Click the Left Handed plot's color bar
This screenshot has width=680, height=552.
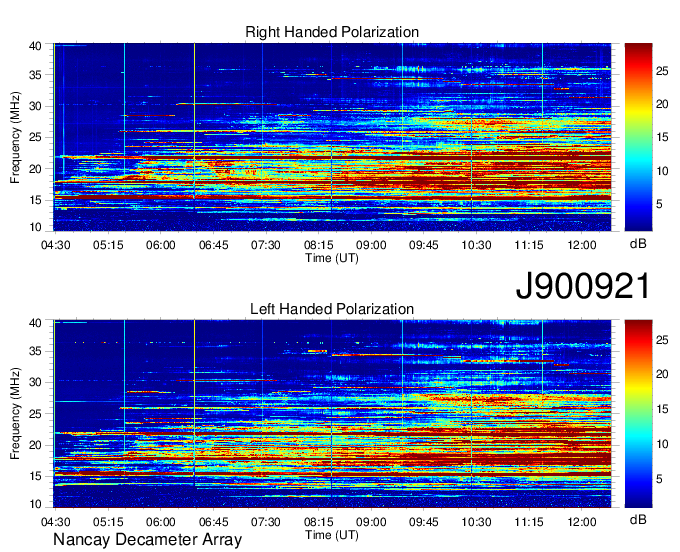pyautogui.click(x=638, y=414)
